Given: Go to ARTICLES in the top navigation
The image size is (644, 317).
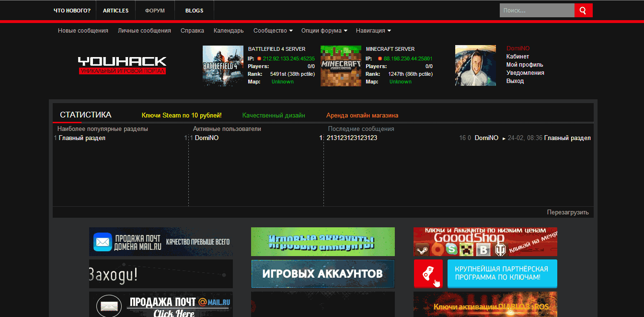Looking at the screenshot, I should [x=115, y=11].
